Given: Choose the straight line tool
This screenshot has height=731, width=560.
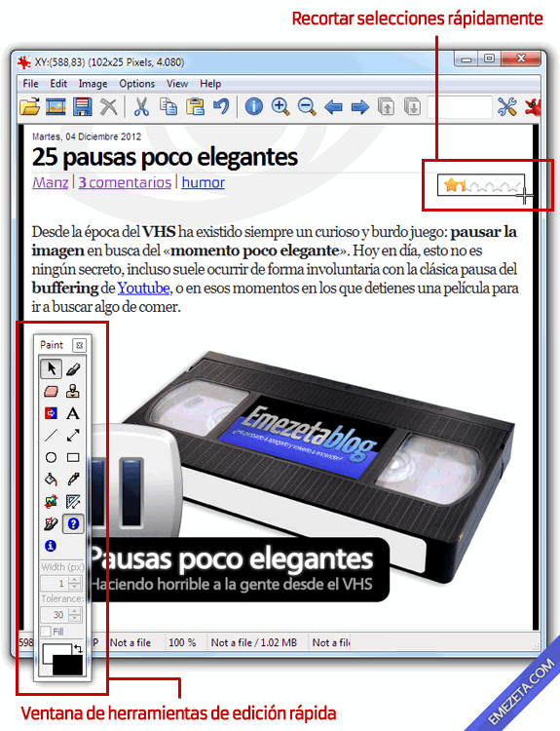Looking at the screenshot, I should click(x=51, y=436).
